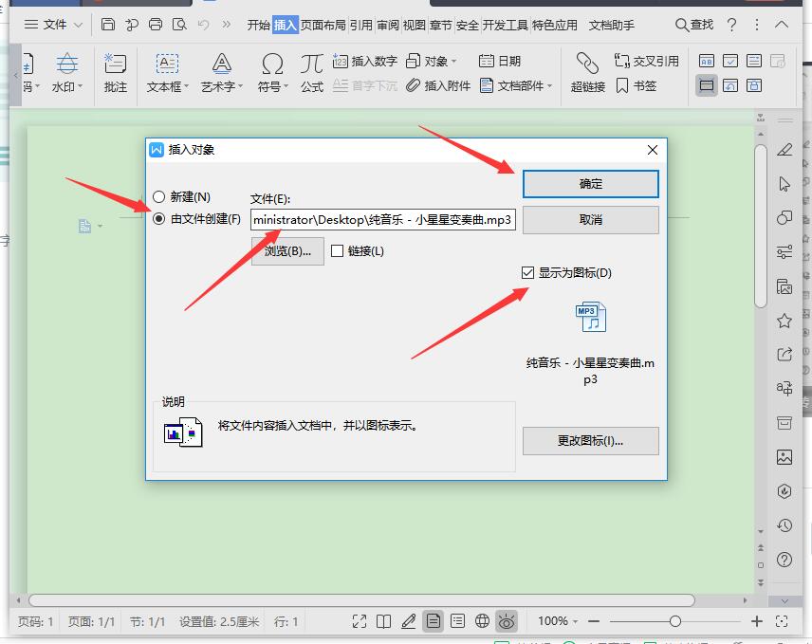Open the 审阅 ribbon tab
The width and height of the screenshot is (812, 644).
(388, 25)
